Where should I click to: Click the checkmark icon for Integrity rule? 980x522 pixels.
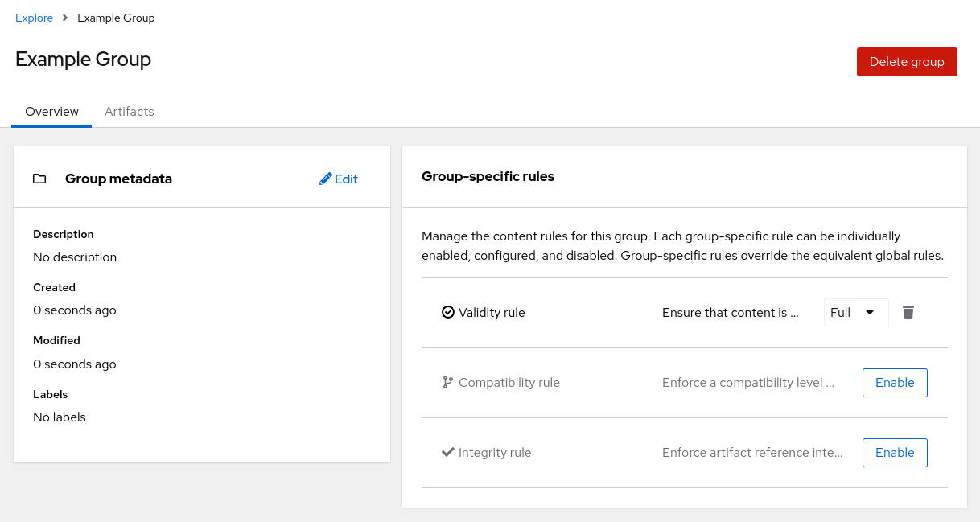pos(448,452)
